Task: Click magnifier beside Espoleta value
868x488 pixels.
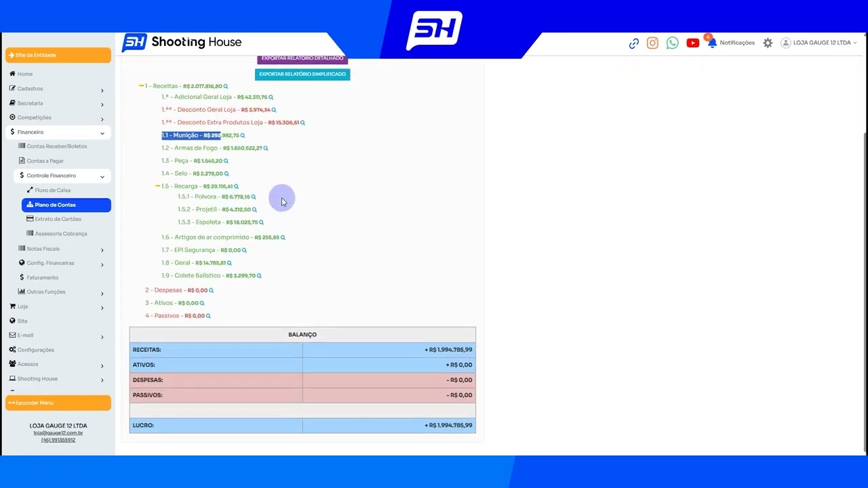Action: [x=261, y=222]
